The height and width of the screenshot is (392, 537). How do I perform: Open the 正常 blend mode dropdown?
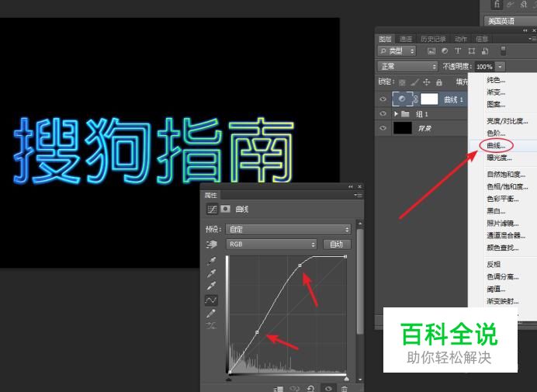pos(407,67)
